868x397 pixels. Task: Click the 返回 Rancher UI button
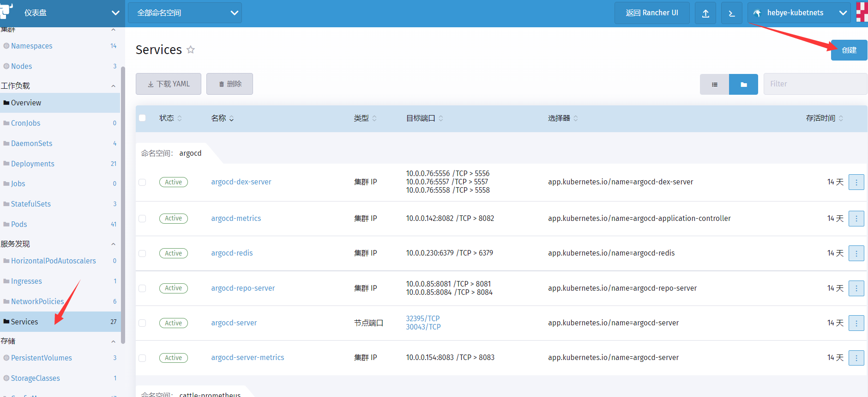(x=652, y=13)
